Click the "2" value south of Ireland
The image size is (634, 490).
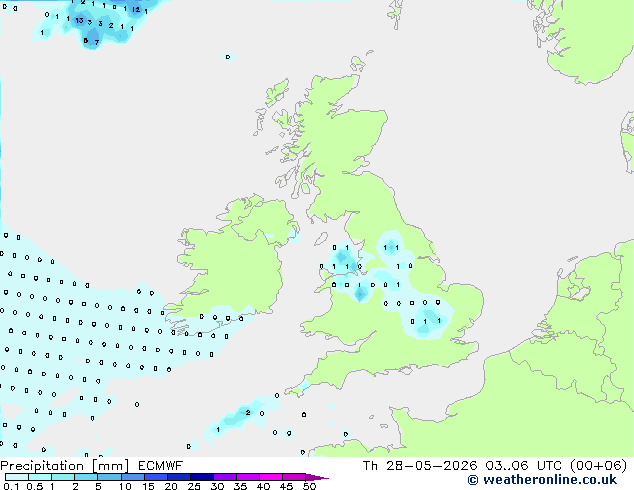pos(248,412)
